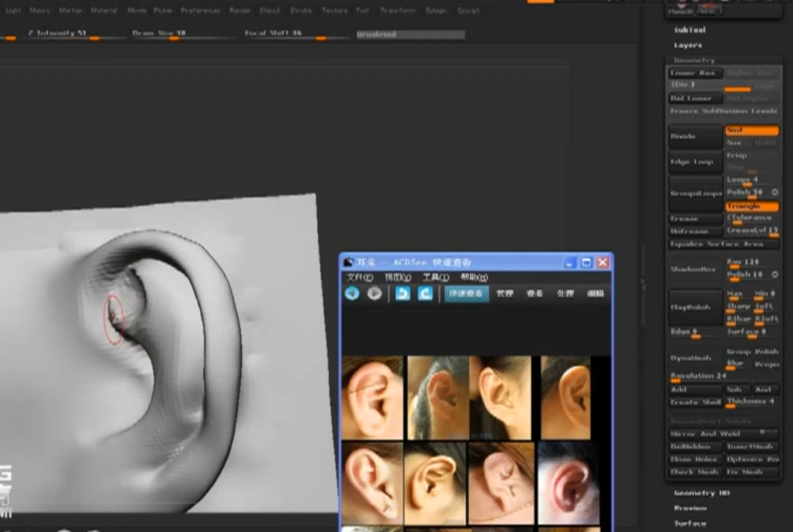793x532 pixels.
Task: Click the Fix Mesh button
Action: (x=752, y=472)
